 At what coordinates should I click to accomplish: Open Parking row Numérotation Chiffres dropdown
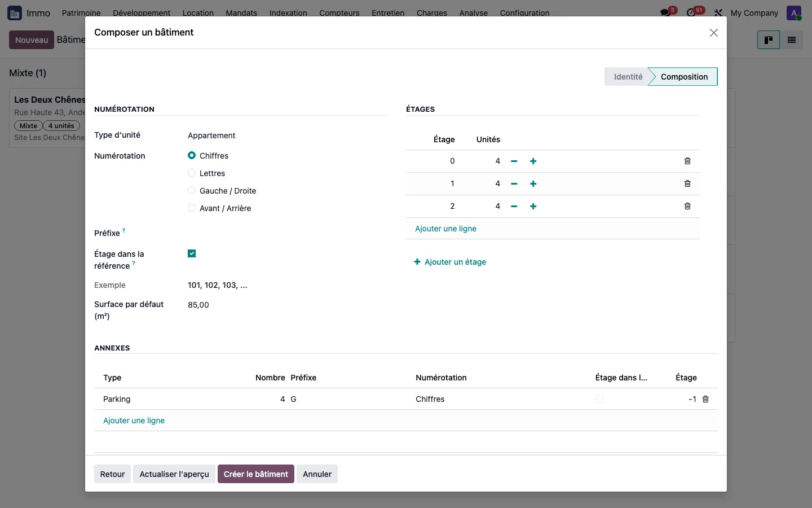[500, 399]
